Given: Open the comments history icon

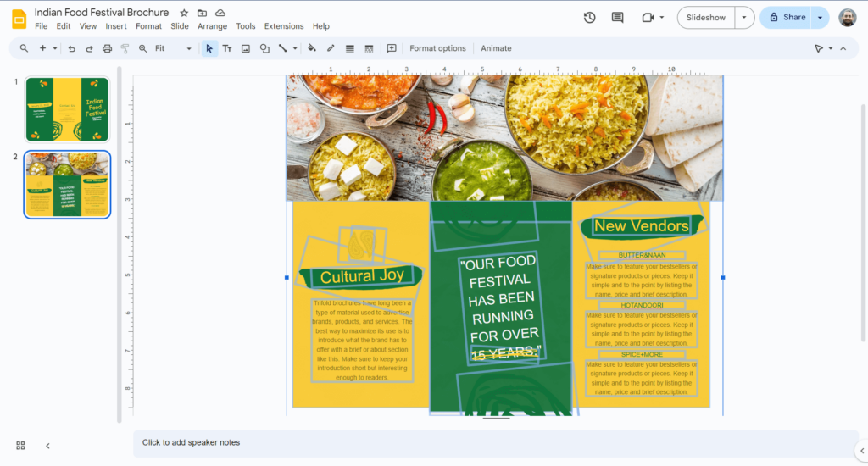Looking at the screenshot, I should (617, 17).
